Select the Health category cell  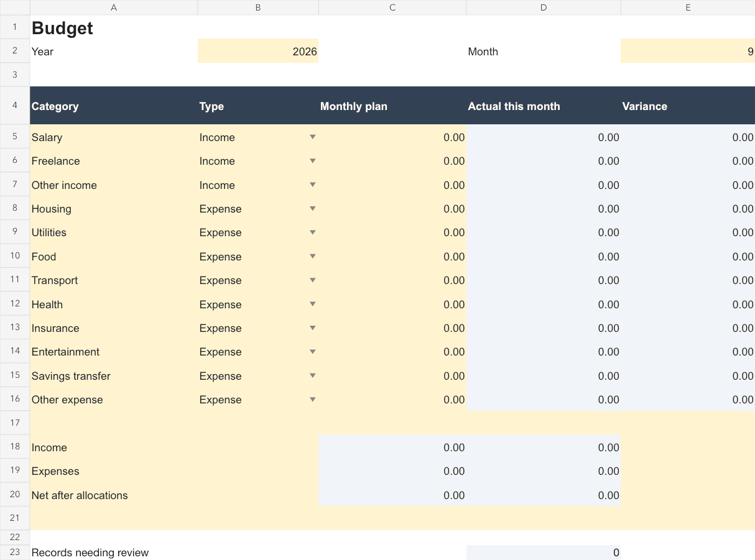[x=114, y=304]
